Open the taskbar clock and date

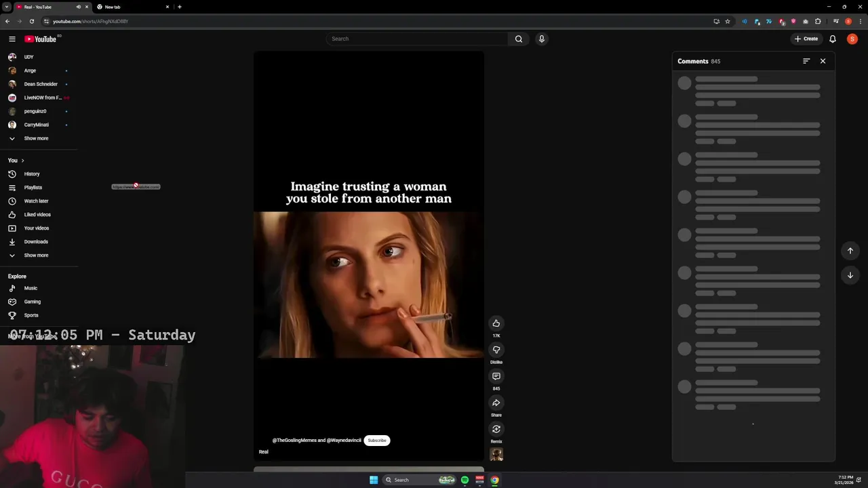click(x=846, y=480)
